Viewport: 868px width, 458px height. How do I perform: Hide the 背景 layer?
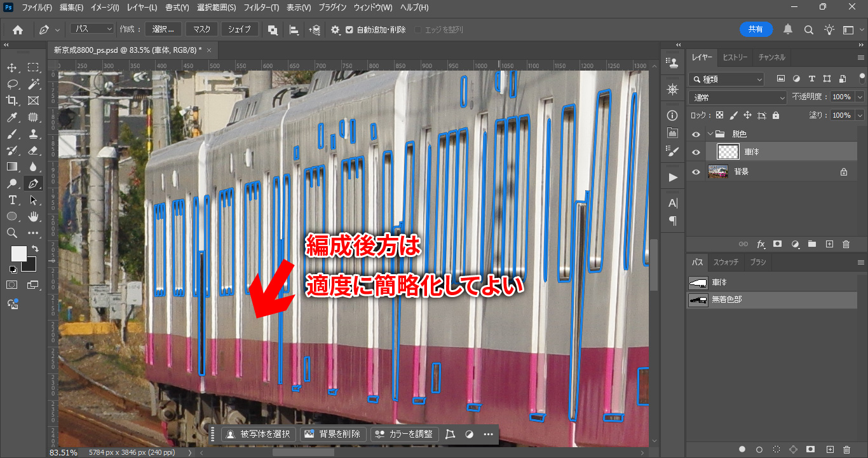point(696,172)
